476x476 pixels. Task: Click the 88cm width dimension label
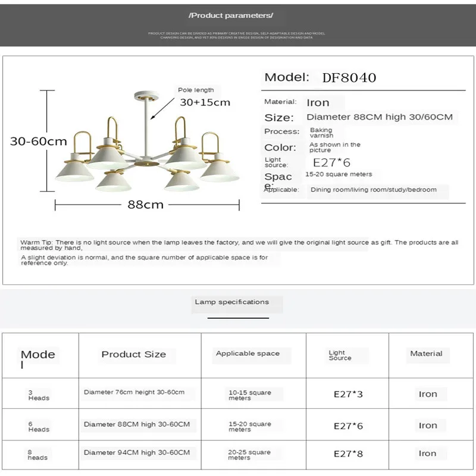point(145,205)
